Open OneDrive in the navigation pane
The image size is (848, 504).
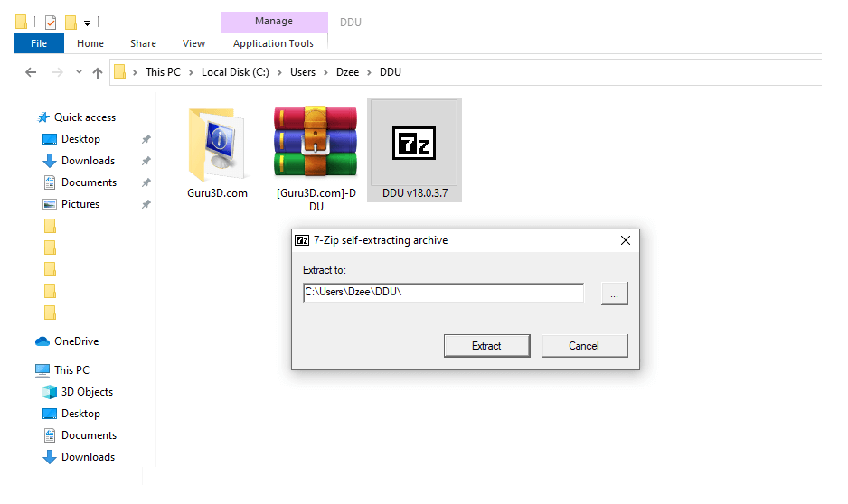67,341
